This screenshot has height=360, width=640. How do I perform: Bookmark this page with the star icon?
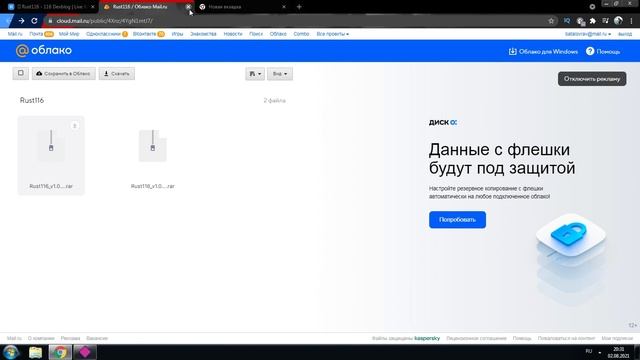[551, 20]
